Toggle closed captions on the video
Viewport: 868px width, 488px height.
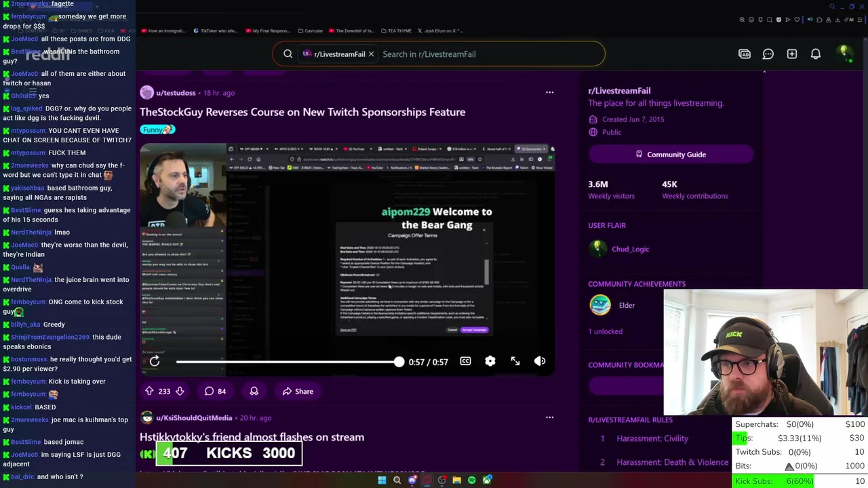tap(465, 361)
